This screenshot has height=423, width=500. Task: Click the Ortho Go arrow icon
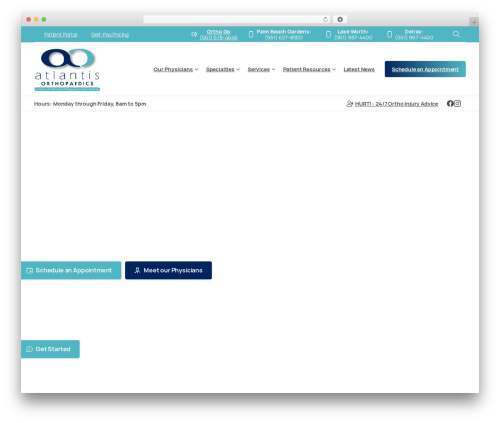point(194,34)
